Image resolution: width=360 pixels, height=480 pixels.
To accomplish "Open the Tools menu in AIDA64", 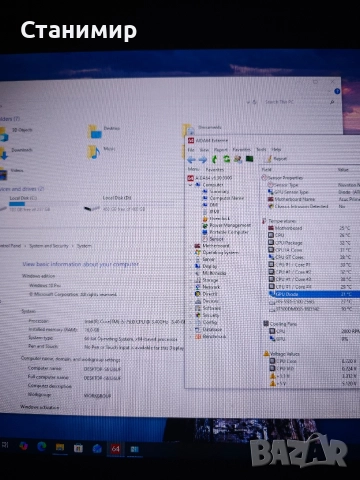I will coord(261,149).
